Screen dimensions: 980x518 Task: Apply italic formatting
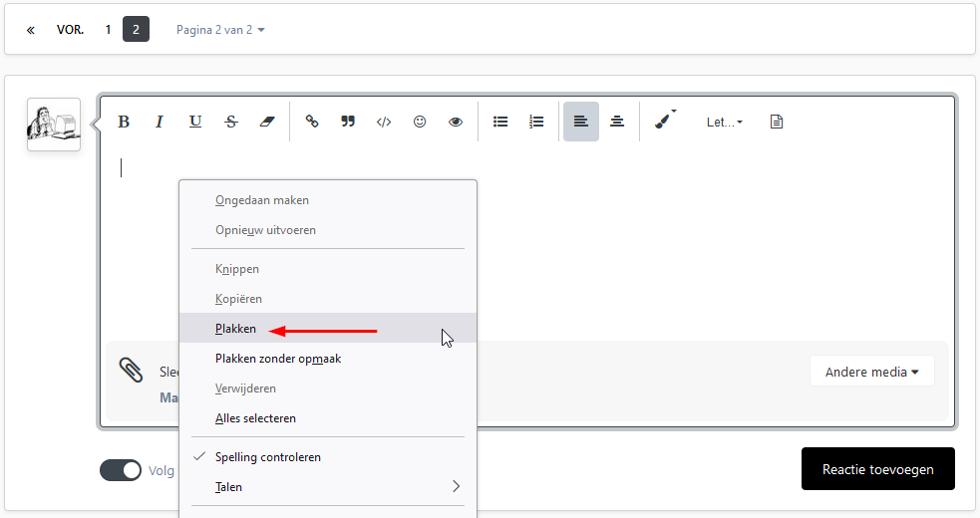159,122
